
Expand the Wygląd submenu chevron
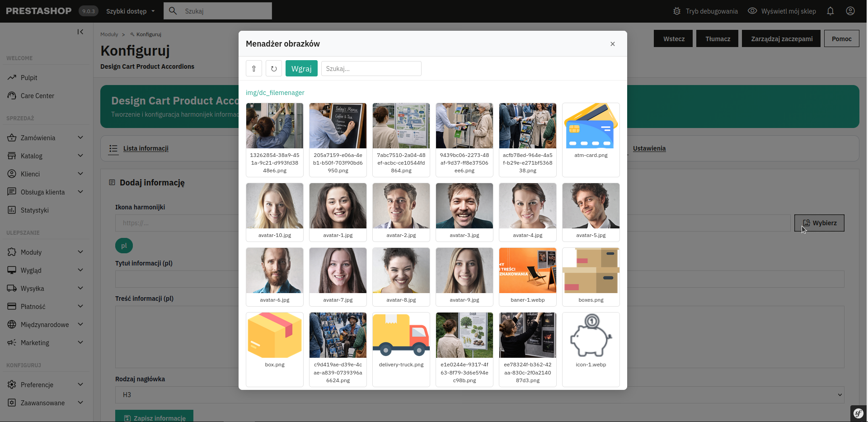[x=80, y=270]
